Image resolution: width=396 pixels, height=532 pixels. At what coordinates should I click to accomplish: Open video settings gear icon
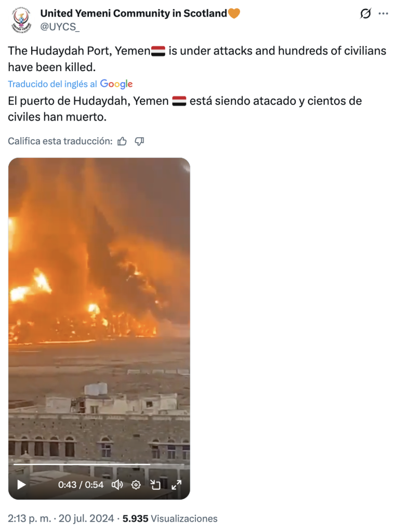point(136,485)
